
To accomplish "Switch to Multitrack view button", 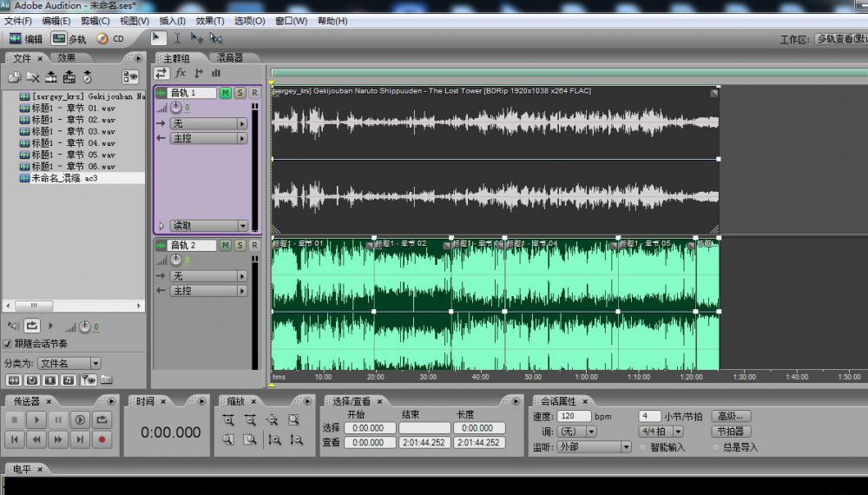I will 69,39.
